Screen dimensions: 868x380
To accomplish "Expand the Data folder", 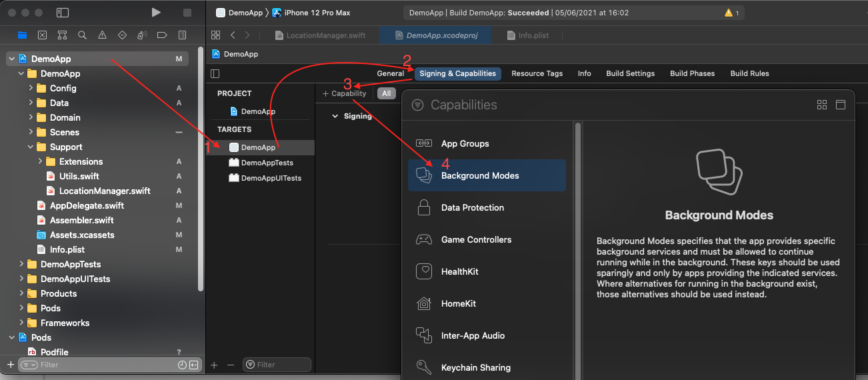I will (x=31, y=103).
